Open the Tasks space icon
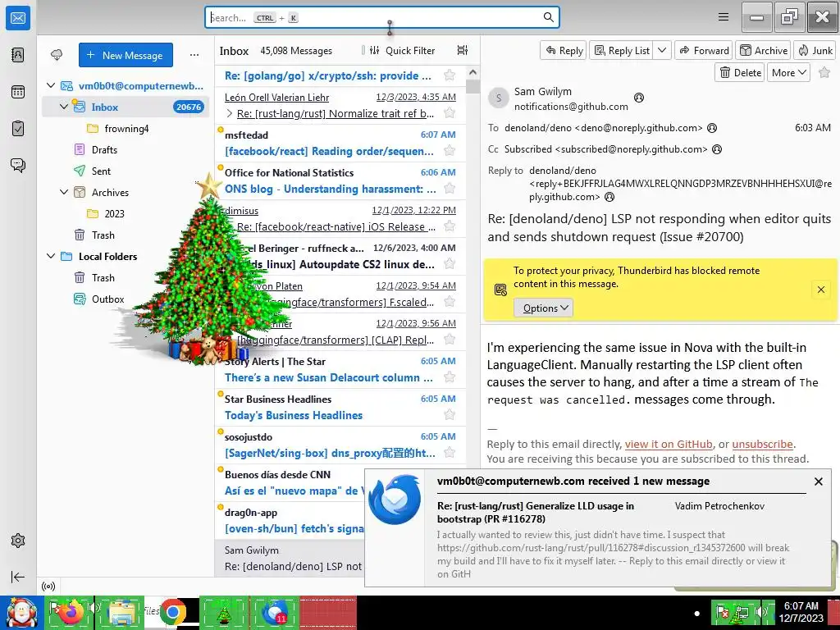 point(18,129)
